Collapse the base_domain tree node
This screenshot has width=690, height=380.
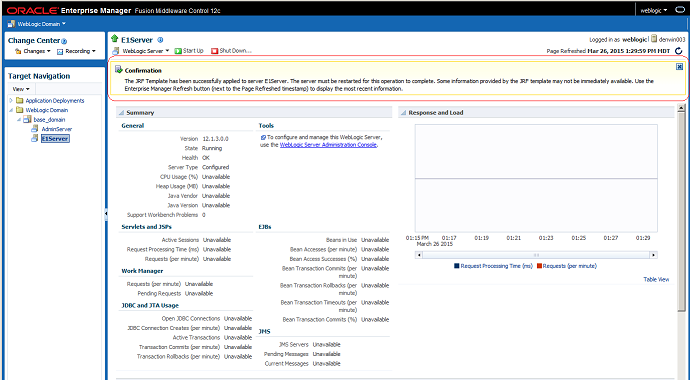tap(19, 119)
